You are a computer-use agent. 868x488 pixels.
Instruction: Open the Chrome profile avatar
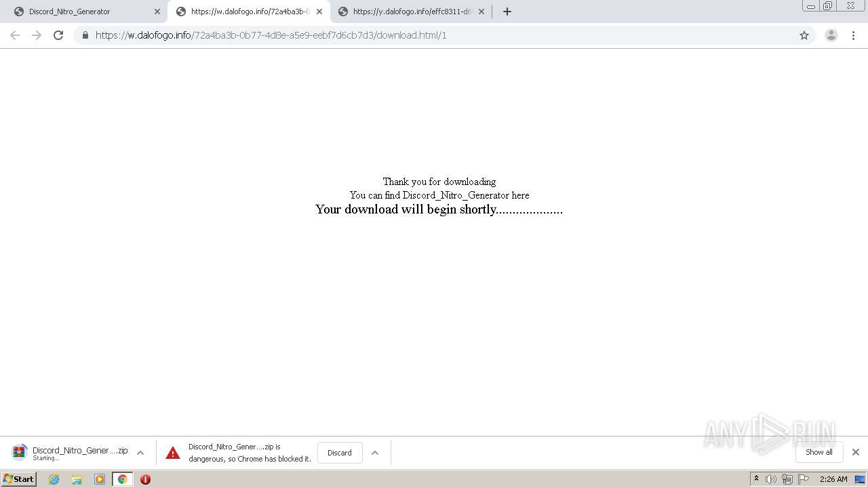click(831, 35)
